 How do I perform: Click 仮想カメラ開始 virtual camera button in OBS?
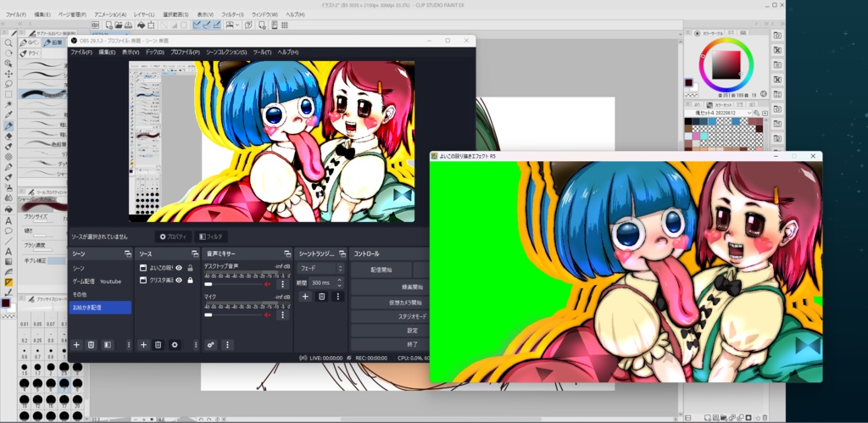[390, 303]
